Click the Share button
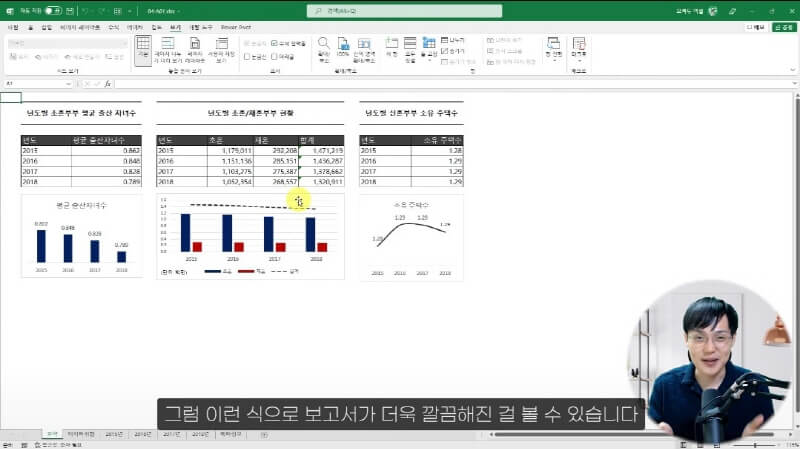The width and height of the screenshot is (800, 449). coord(784,27)
